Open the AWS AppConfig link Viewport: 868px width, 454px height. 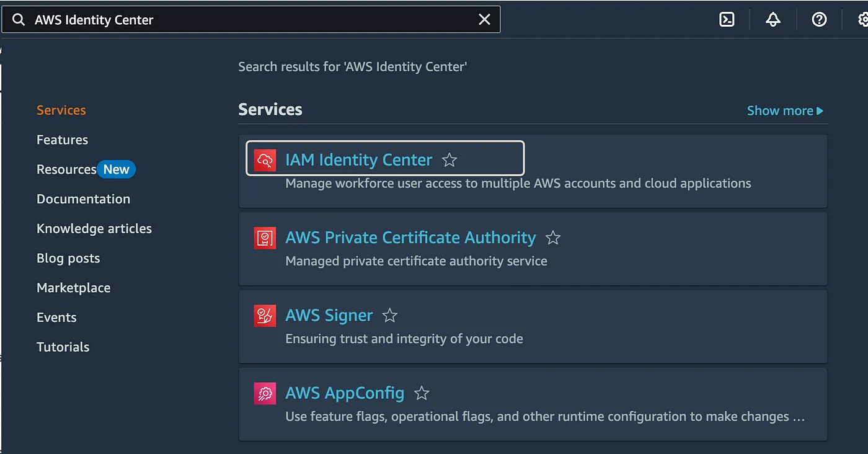point(345,393)
